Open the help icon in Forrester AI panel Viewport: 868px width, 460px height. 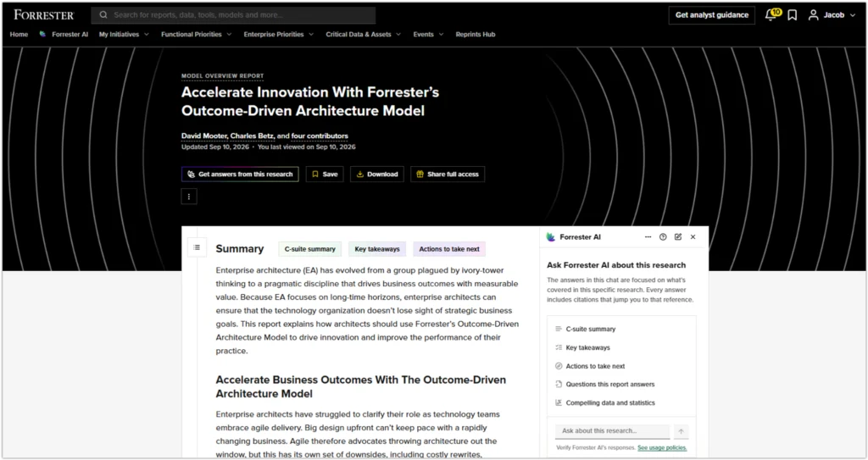(x=663, y=237)
